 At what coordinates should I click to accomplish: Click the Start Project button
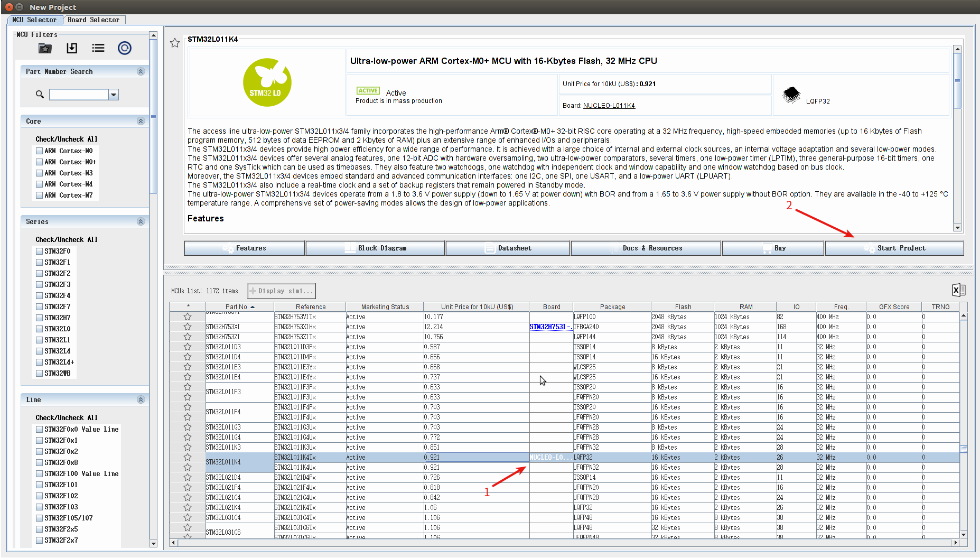(894, 248)
